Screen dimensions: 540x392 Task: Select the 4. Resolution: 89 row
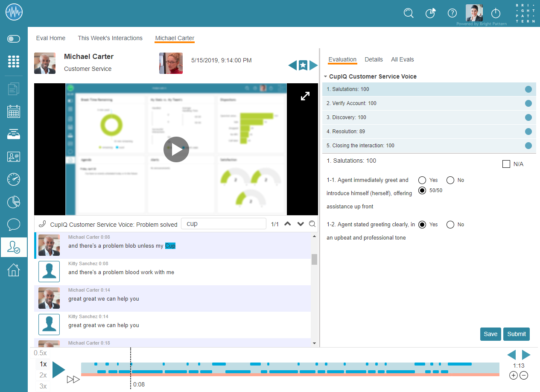coord(429,132)
